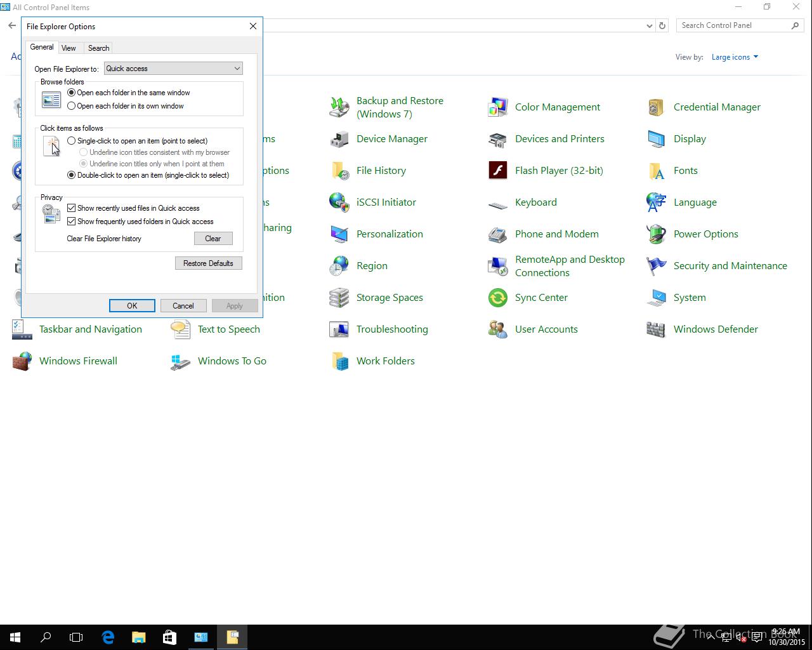812x650 pixels.
Task: Open the Device Manager icon
Action: pyautogui.click(x=339, y=139)
